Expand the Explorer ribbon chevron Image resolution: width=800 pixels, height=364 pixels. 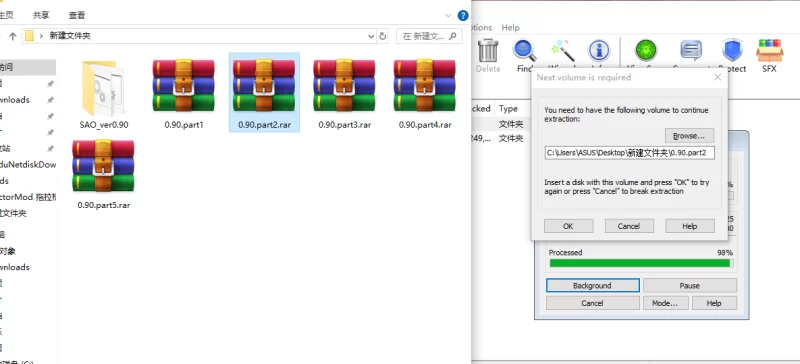(448, 15)
